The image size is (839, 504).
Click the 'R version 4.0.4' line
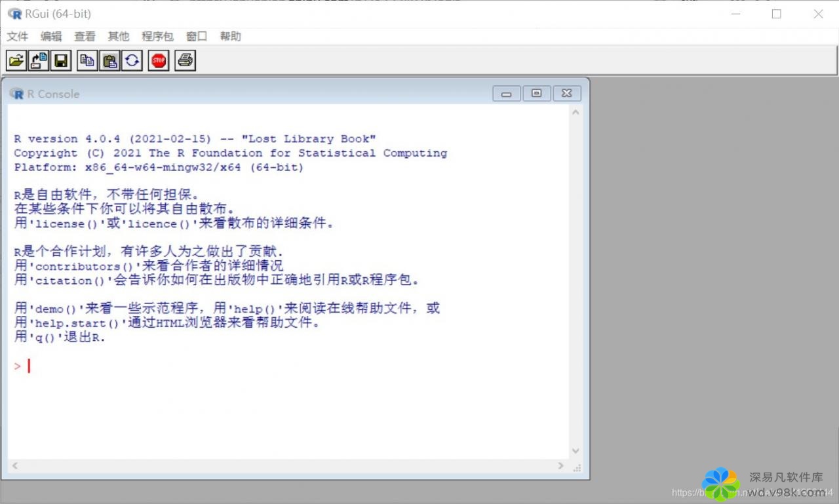pyautogui.click(x=195, y=139)
